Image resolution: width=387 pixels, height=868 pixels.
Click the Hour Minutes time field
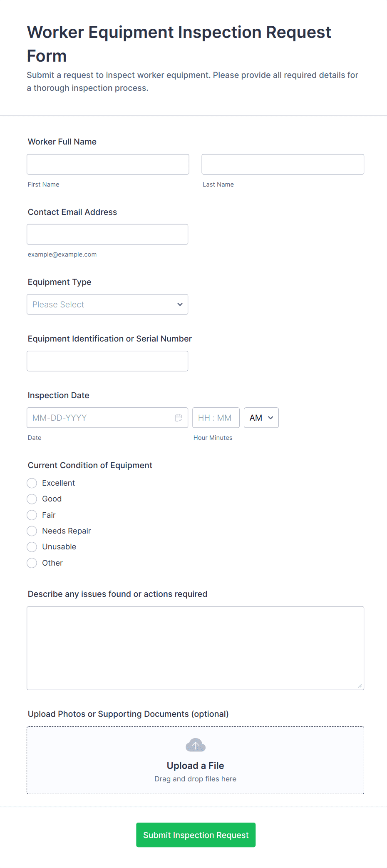(216, 418)
